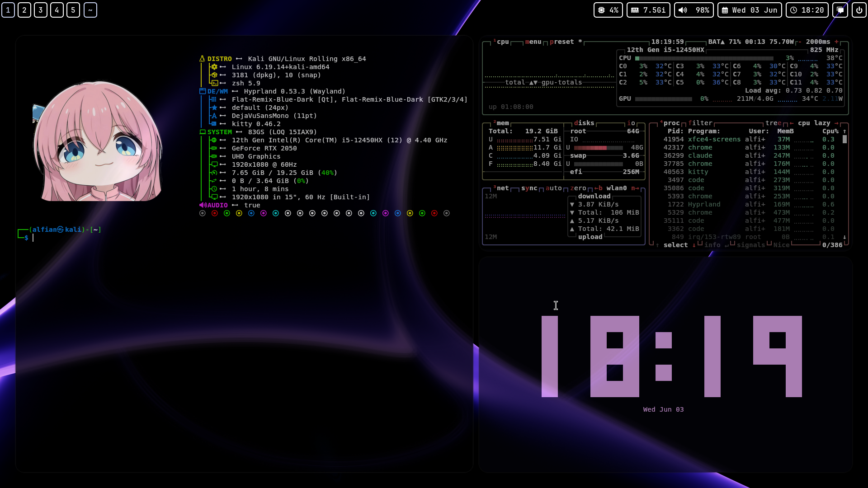The image size is (868, 488).
Task: Click the btop CPU usage meter bar
Action: [704, 58]
